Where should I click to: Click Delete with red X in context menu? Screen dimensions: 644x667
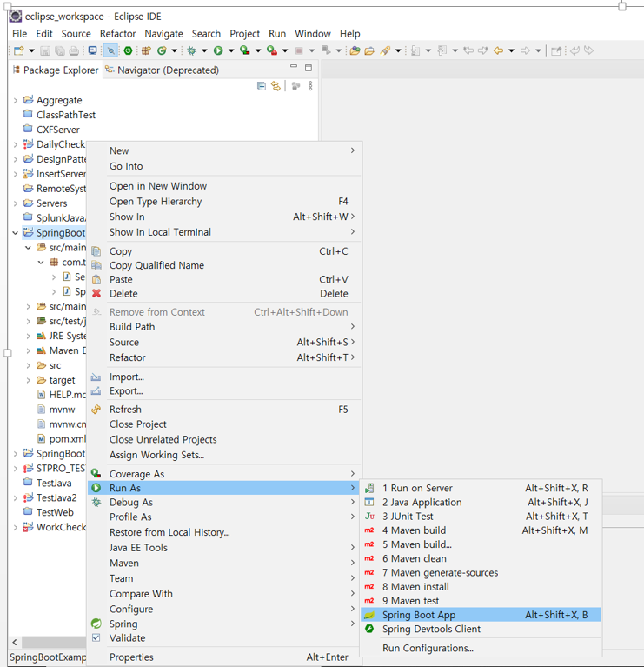point(224,294)
